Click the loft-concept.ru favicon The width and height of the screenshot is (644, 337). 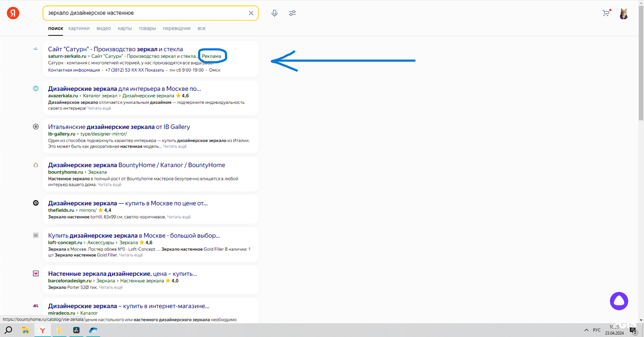(x=36, y=235)
